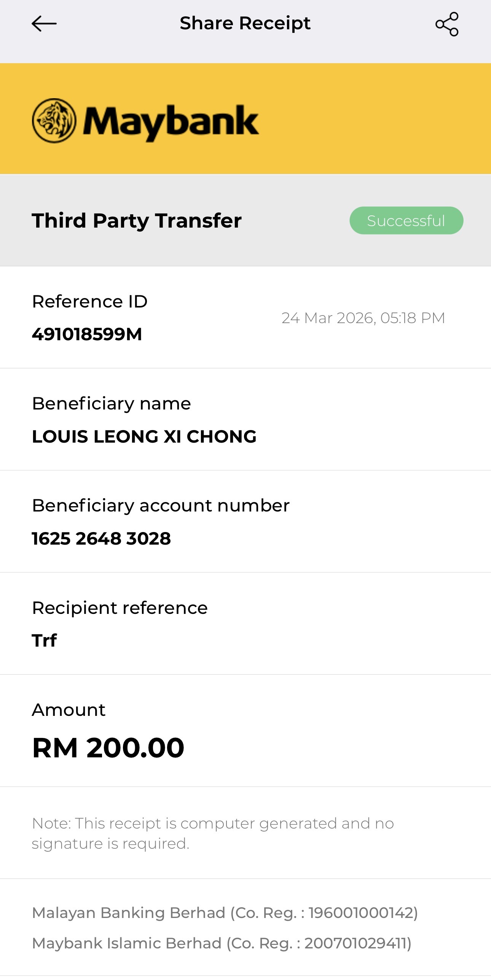
Task: Click the Share Receipt page title
Action: tap(245, 23)
